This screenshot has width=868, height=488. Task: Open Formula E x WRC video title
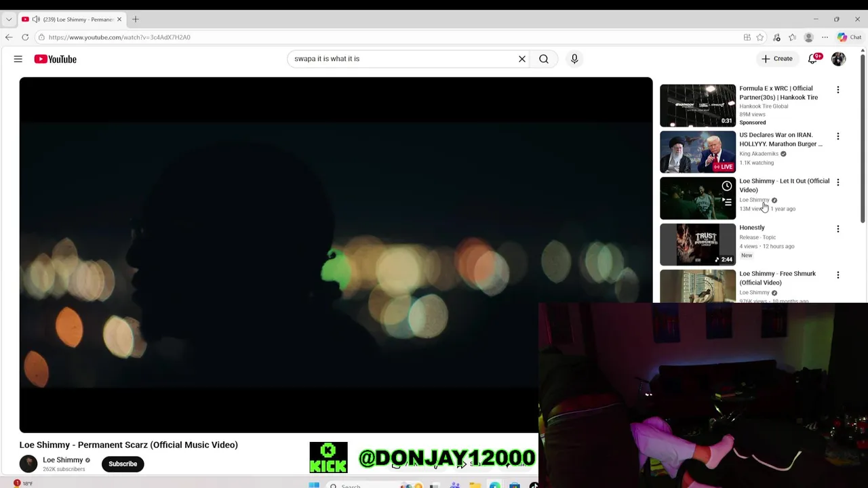click(778, 93)
